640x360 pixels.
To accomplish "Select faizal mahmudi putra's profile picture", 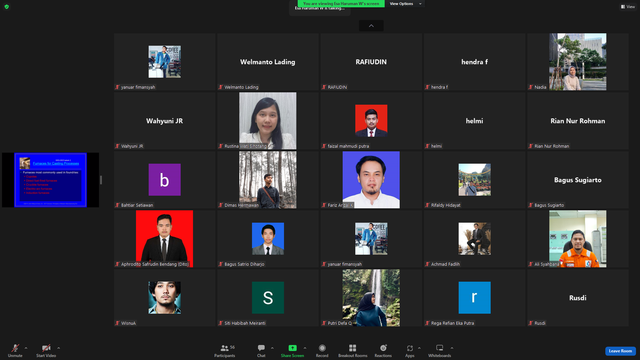I will [371, 121].
